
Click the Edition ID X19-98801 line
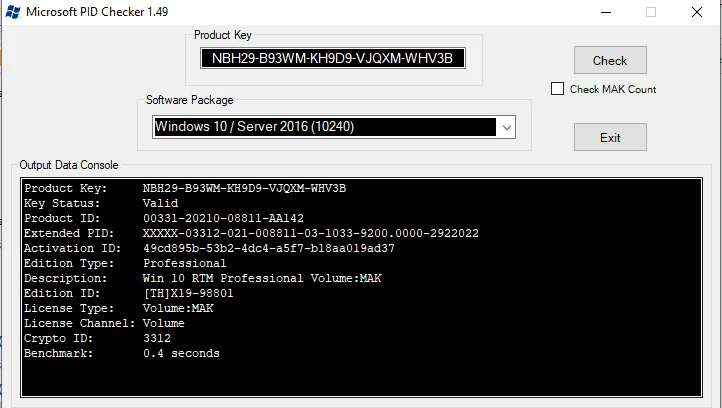[x=129, y=293]
